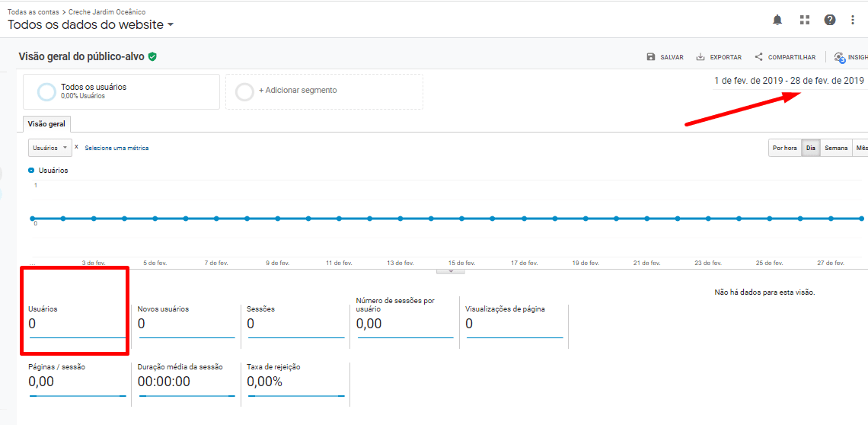The image size is (868, 425).
Task: Remove the metric with the x button
Action: tap(76, 147)
